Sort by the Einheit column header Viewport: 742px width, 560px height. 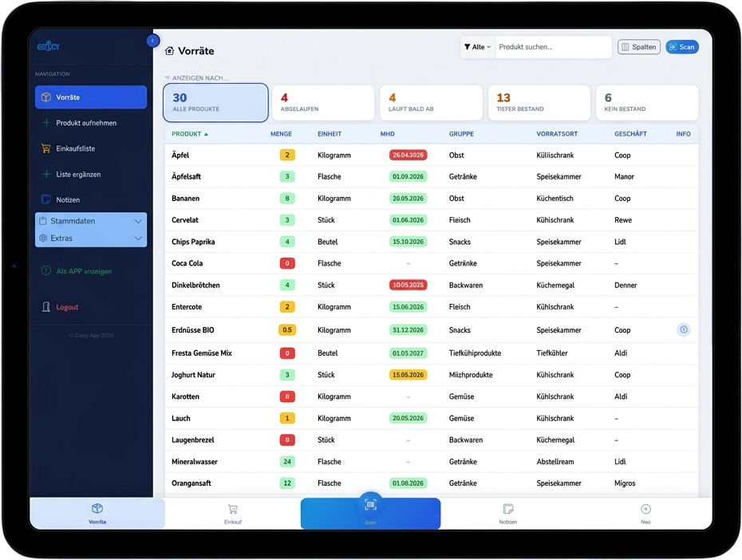[x=330, y=134]
